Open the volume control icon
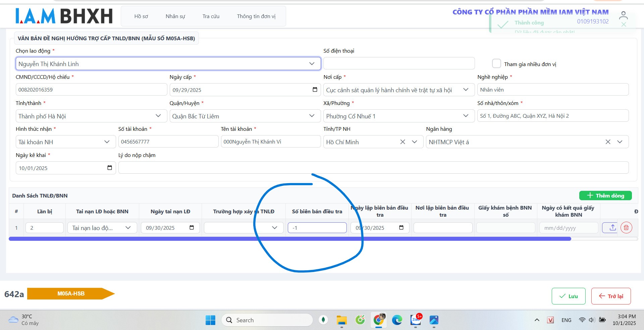The width and height of the screenshot is (644, 330). pos(591,320)
